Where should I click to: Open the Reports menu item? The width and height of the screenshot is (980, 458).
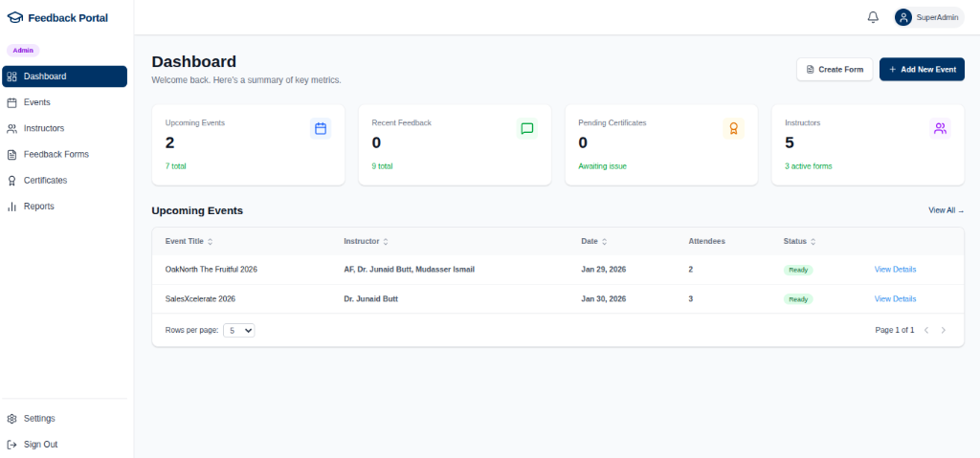tap(64, 207)
